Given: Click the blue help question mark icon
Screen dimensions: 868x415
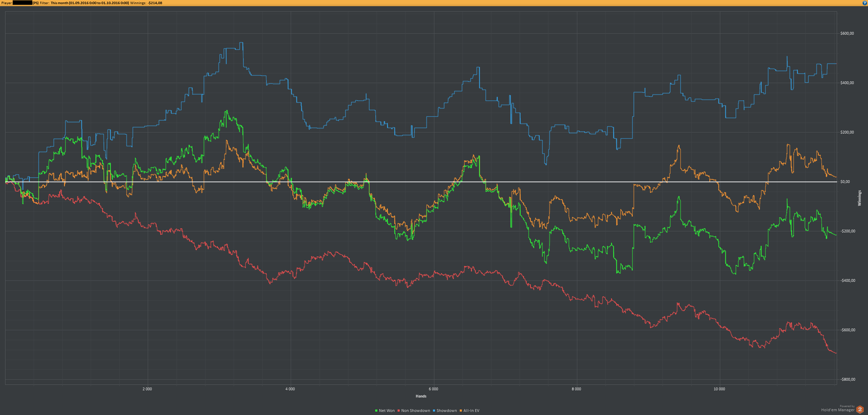Looking at the screenshot, I should [x=865, y=3].
